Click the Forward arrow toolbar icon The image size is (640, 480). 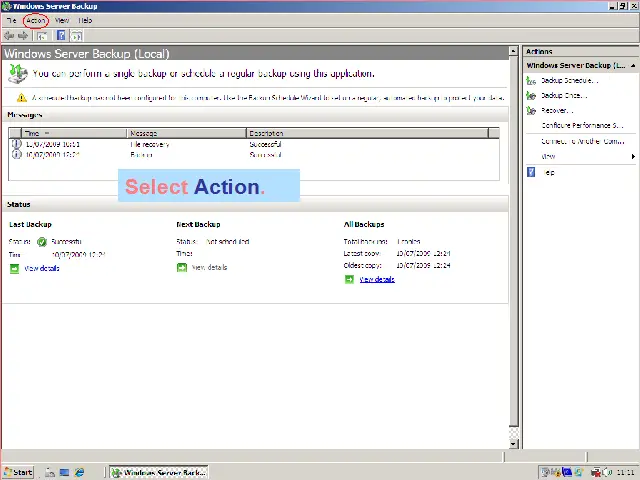point(23,36)
